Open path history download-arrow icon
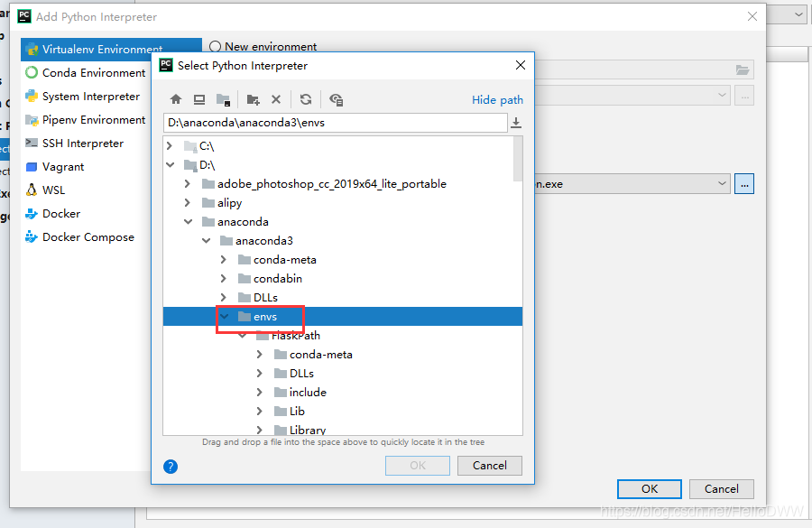812x528 pixels. pyautogui.click(x=516, y=123)
